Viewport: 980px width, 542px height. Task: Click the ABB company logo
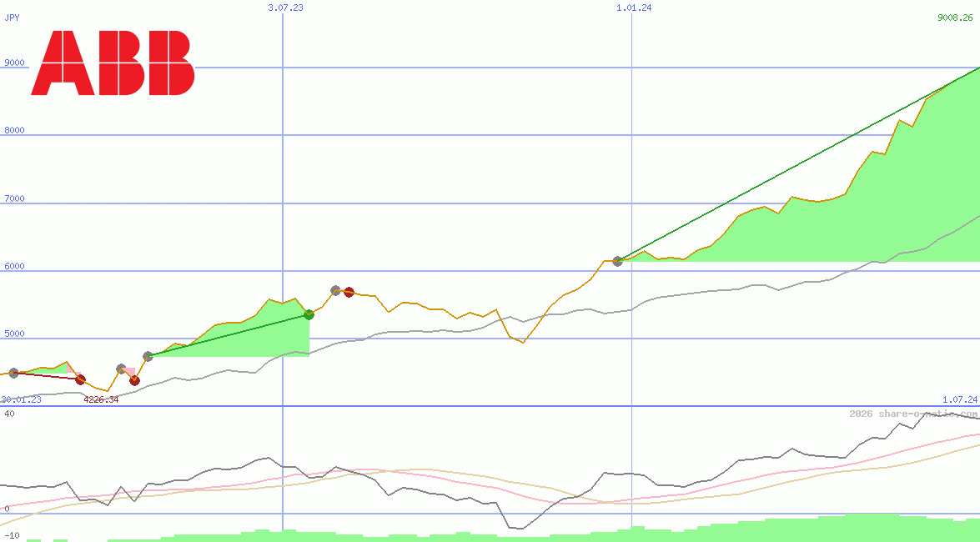coord(113,63)
